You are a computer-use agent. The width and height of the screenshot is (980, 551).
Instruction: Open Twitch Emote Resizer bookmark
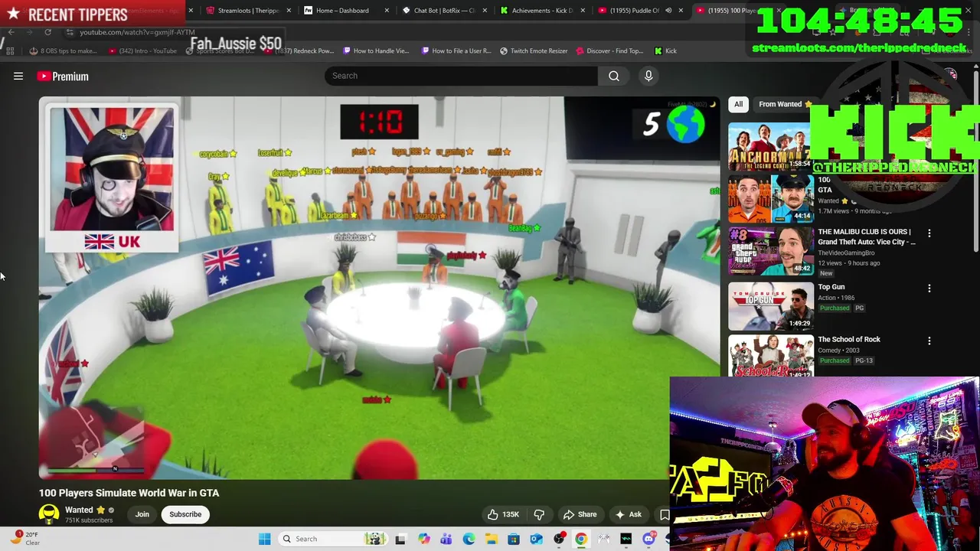pos(534,51)
